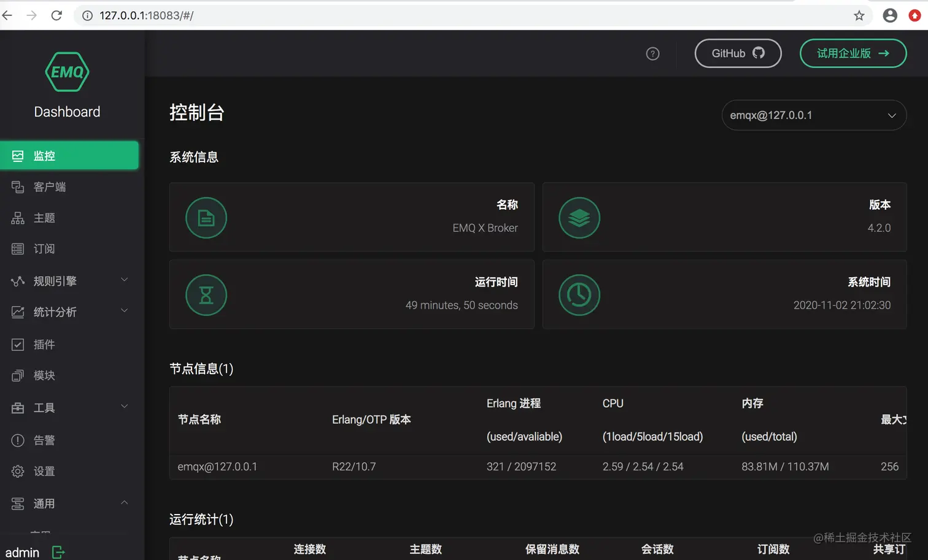Go back with browser back arrow
Image resolution: width=928 pixels, height=560 pixels.
pos(7,15)
